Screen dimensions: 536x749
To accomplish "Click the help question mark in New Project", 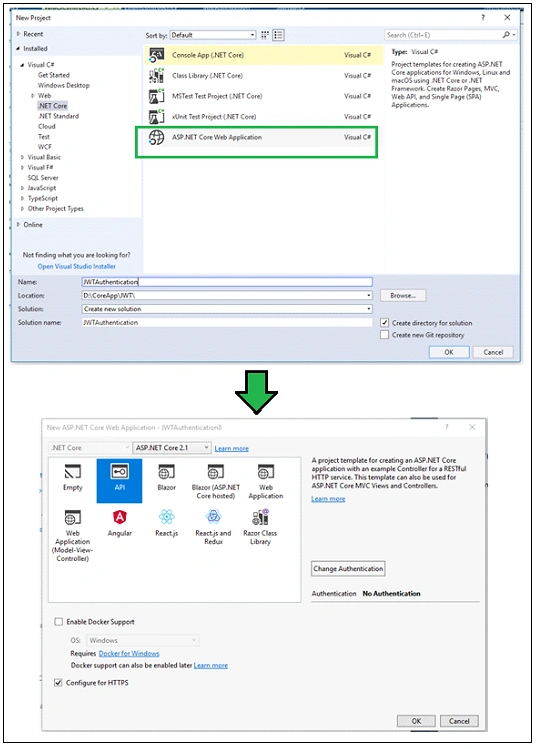I will tap(483, 18).
